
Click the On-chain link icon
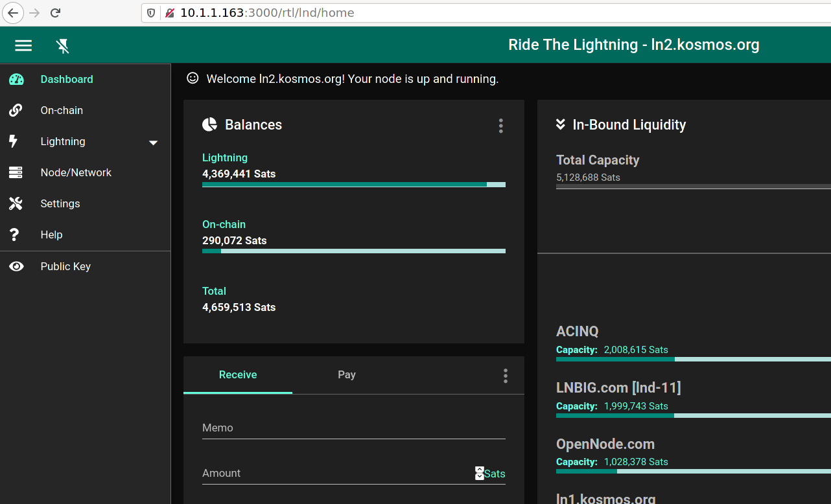(16, 110)
